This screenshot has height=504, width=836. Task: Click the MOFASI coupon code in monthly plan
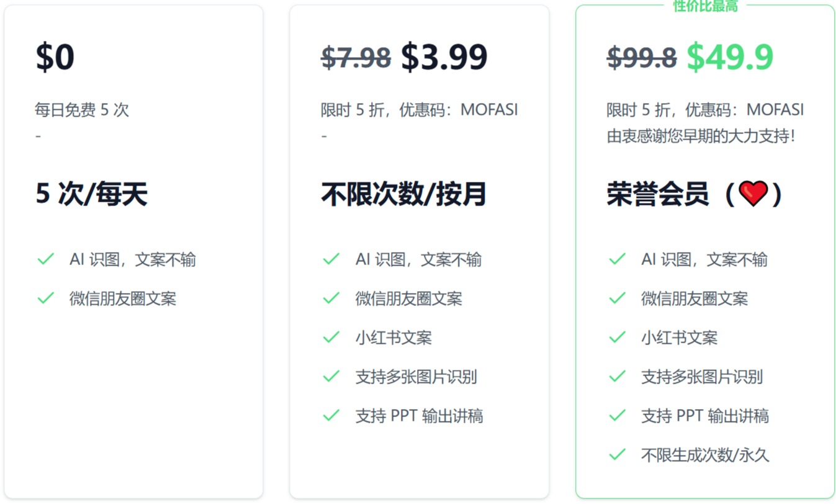(490, 109)
